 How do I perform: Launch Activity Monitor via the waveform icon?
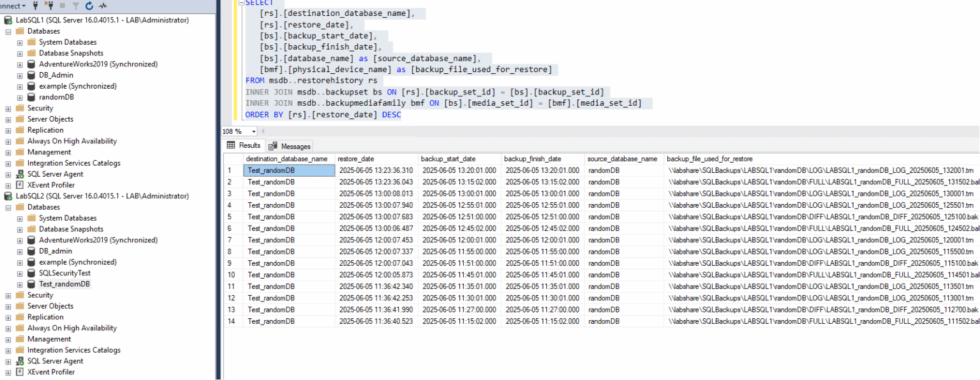103,5
